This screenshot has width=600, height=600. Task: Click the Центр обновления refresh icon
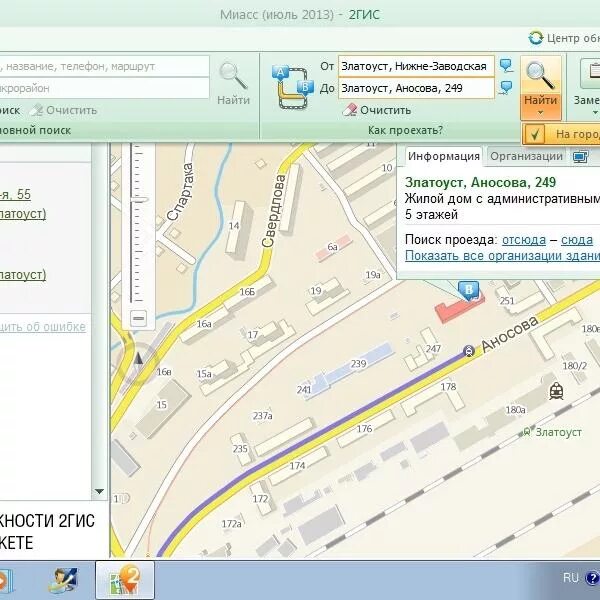click(x=536, y=38)
